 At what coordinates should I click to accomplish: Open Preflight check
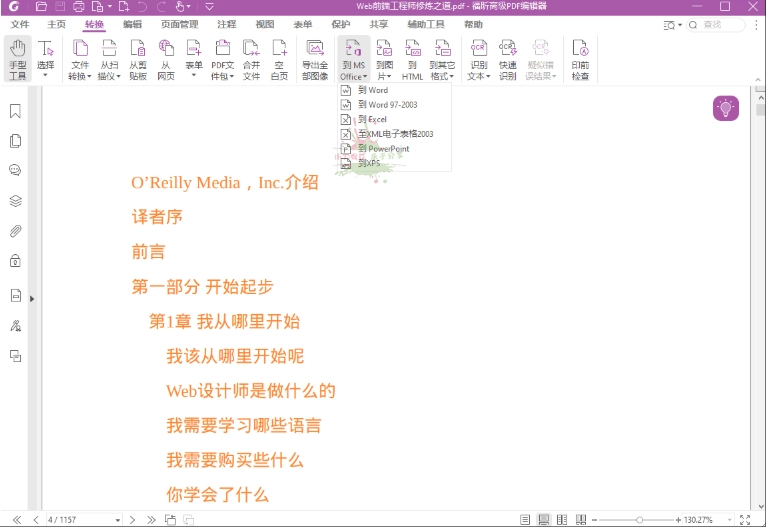pyautogui.click(x=580, y=60)
